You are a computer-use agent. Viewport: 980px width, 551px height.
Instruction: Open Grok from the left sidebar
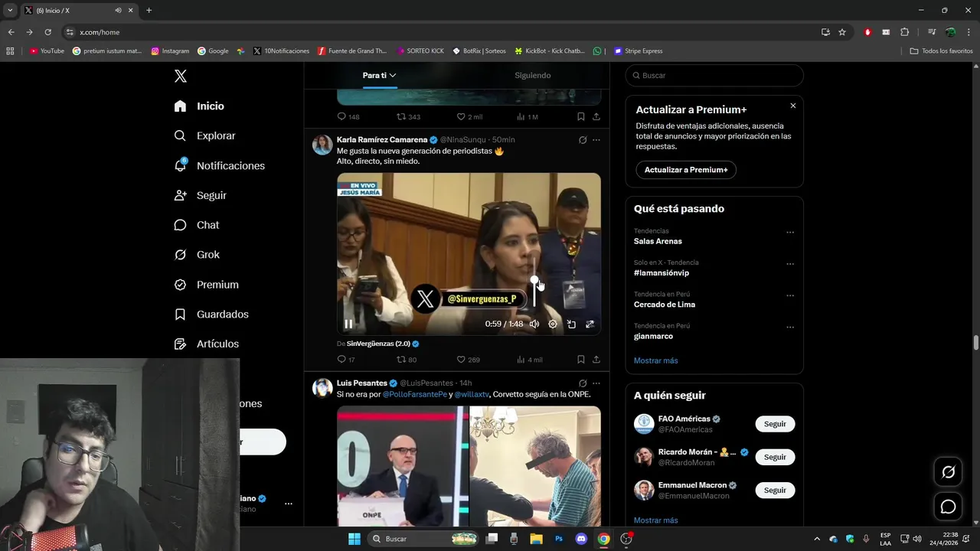point(196,255)
